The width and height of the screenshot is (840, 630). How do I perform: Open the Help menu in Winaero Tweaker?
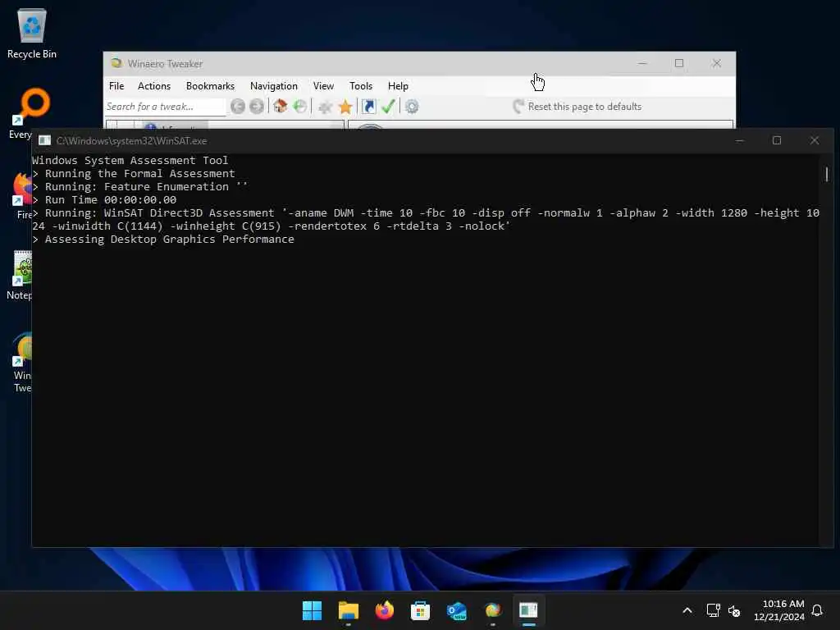click(398, 85)
